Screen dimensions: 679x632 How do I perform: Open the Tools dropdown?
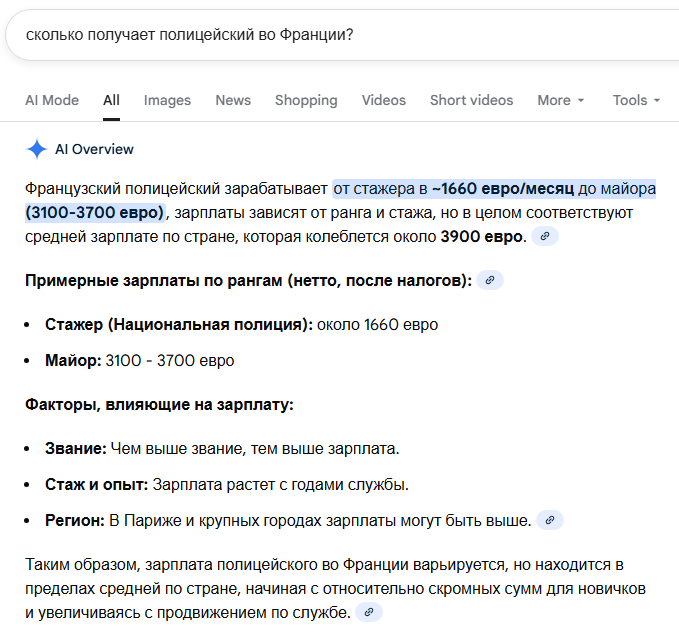click(x=636, y=100)
